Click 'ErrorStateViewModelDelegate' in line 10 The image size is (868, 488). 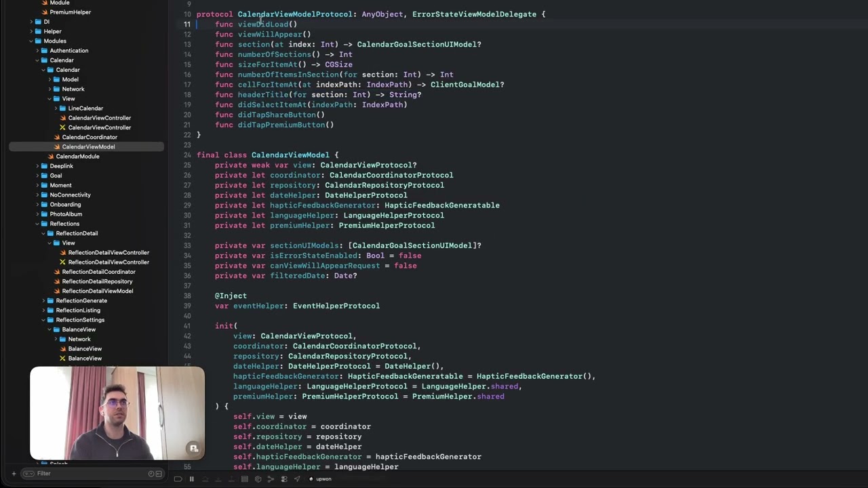pos(474,14)
